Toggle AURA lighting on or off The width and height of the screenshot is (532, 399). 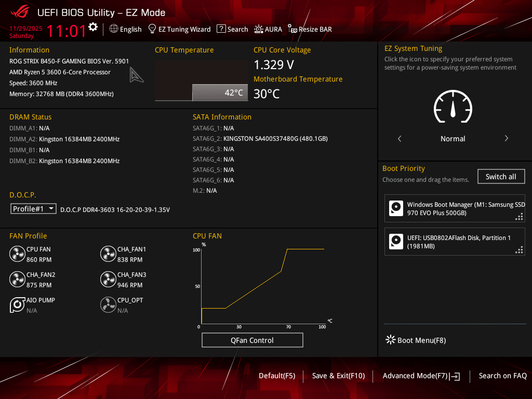[268, 29]
